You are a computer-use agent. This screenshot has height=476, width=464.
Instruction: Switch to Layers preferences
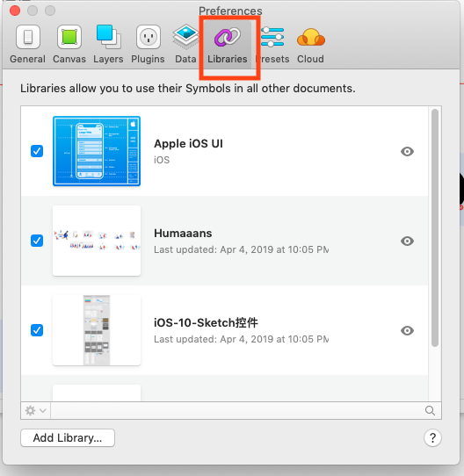(108, 44)
